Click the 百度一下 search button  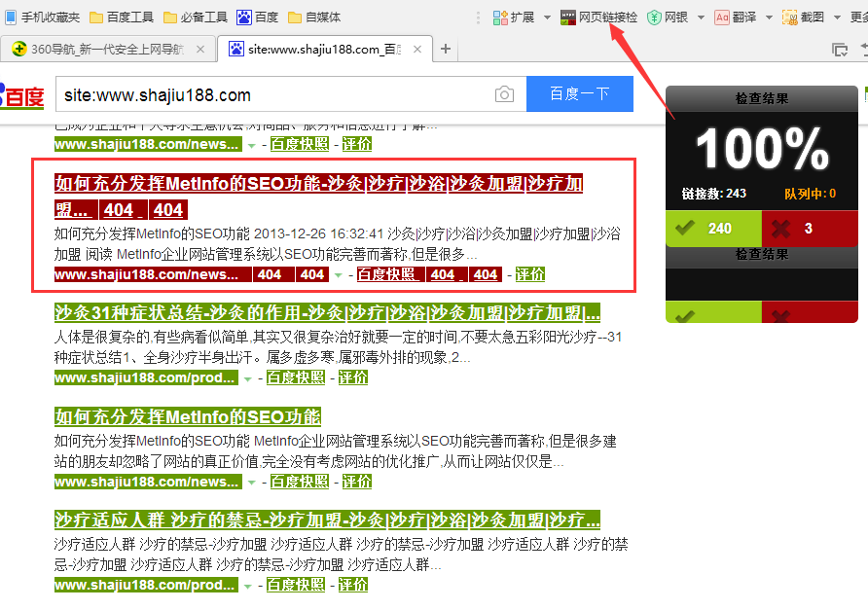(580, 93)
